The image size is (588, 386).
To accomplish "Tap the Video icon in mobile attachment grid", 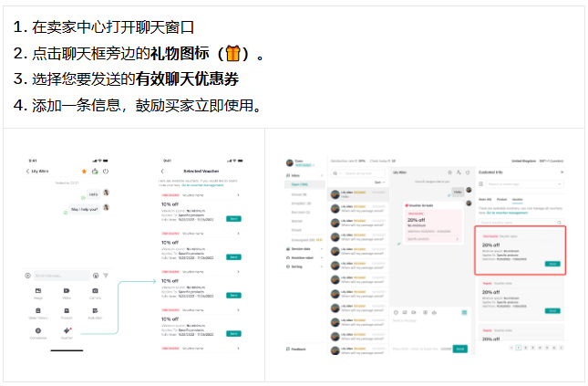I will point(67,290).
